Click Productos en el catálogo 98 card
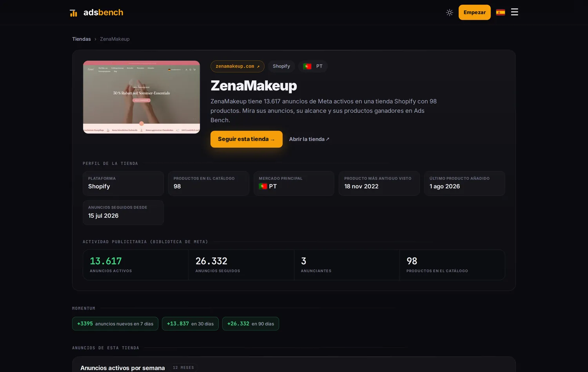The width and height of the screenshot is (588, 372). tap(209, 183)
